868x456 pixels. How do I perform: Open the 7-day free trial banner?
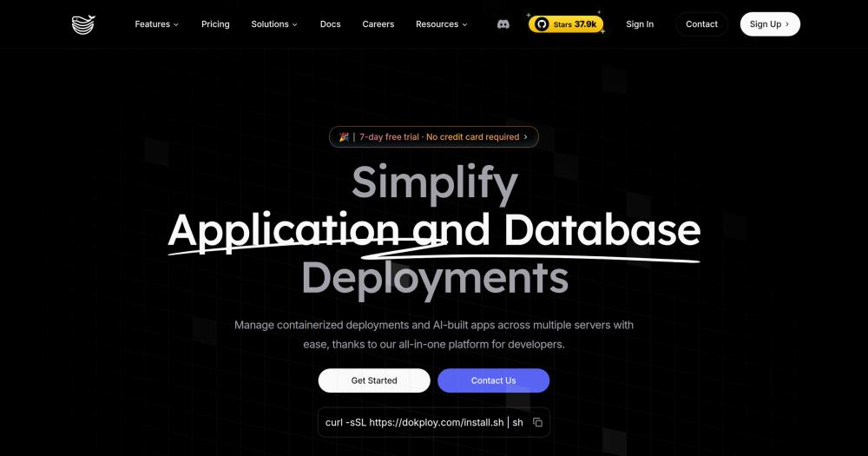pyautogui.click(x=433, y=137)
